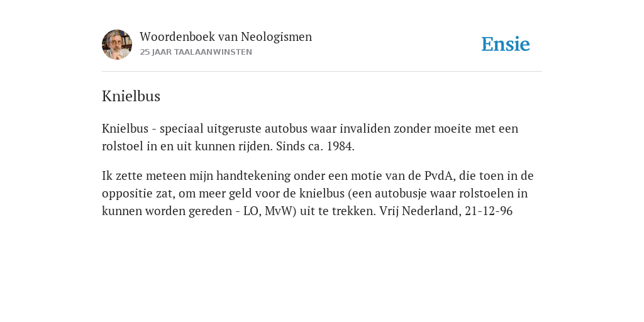Click the definition paragraph starting with Knielbus
644x322 pixels.
(310, 137)
